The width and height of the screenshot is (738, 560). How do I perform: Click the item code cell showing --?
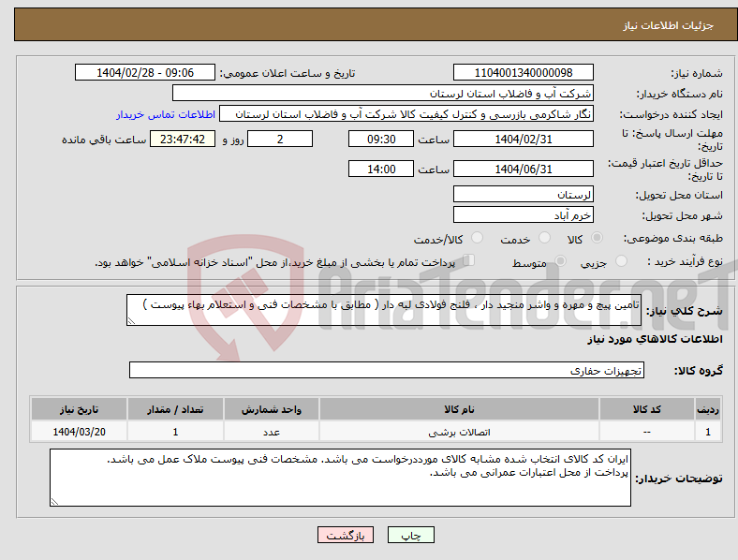647,432
